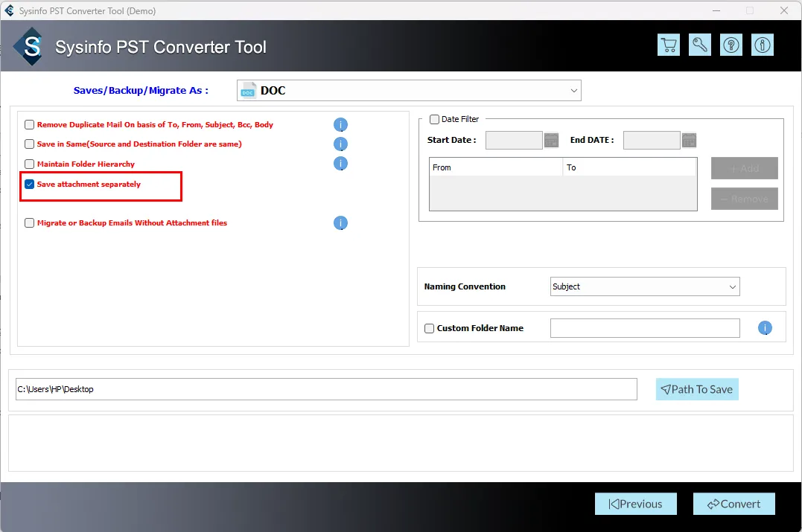Click info icon beside Remove Duplicate Mail
The width and height of the screenshot is (802, 532).
(x=340, y=125)
